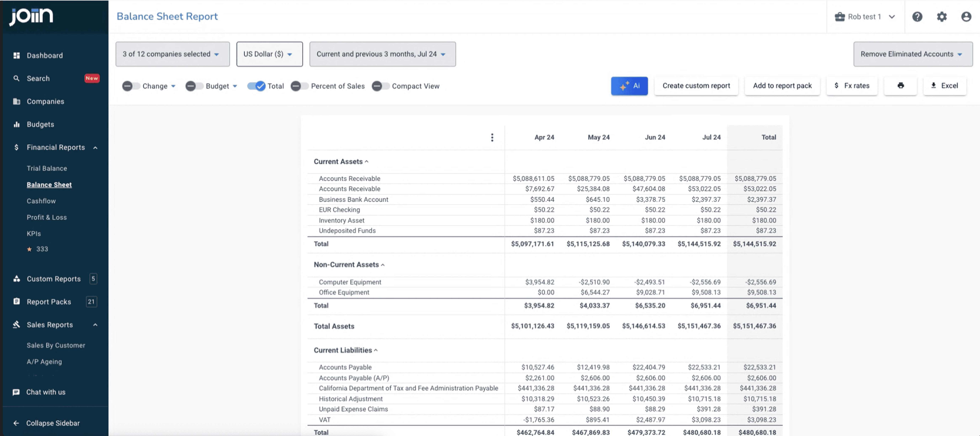Click the printer icon button
This screenshot has width=980, height=436.
900,86
